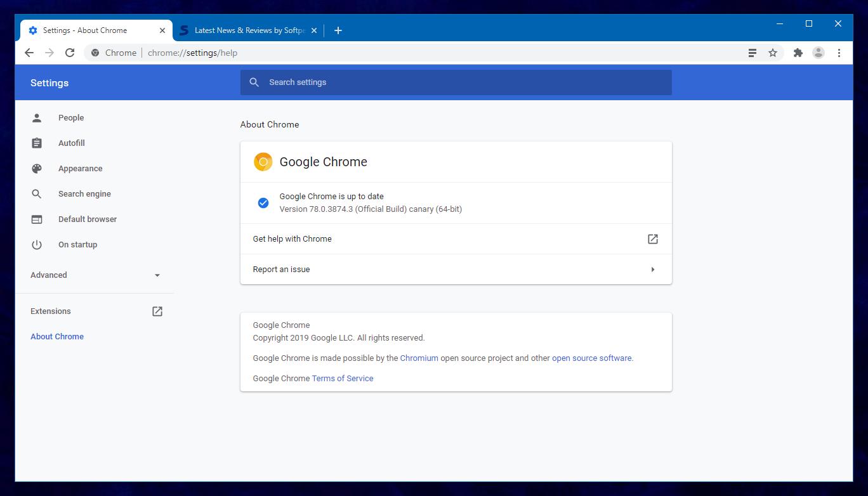Close the Chrome window

(838, 24)
